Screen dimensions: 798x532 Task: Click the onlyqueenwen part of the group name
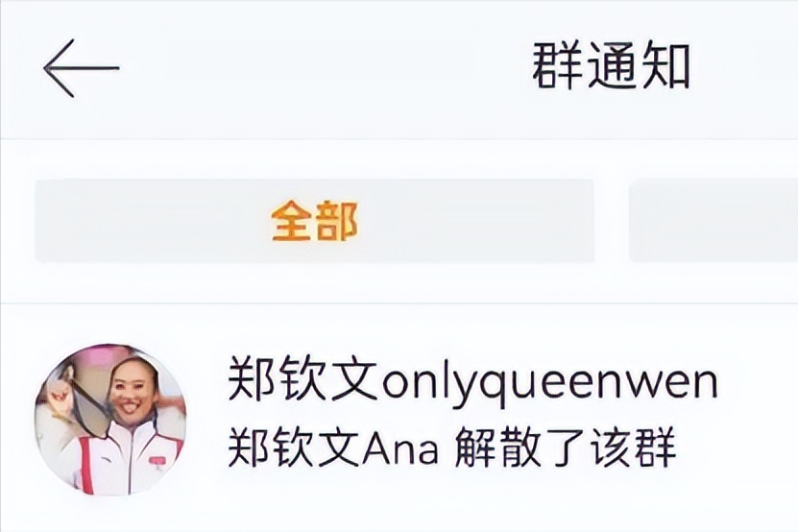pyautogui.click(x=549, y=384)
